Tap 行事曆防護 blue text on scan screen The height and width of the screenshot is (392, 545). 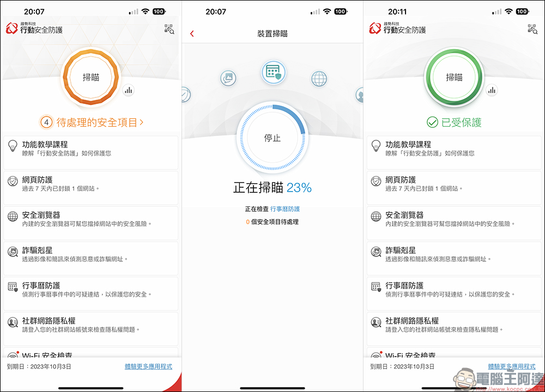pyautogui.click(x=285, y=209)
